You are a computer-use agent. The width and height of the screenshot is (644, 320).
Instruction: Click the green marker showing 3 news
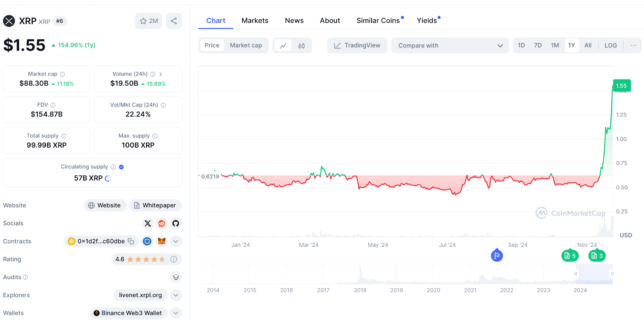tap(597, 256)
